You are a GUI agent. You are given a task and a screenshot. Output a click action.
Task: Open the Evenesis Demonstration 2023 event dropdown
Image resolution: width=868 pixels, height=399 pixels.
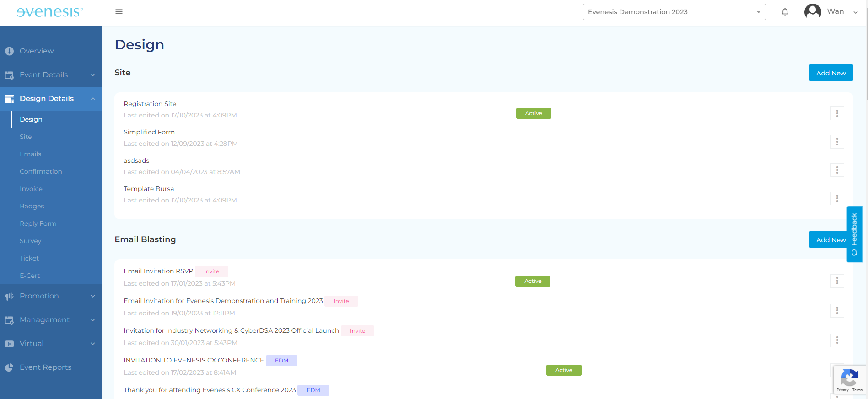point(674,12)
